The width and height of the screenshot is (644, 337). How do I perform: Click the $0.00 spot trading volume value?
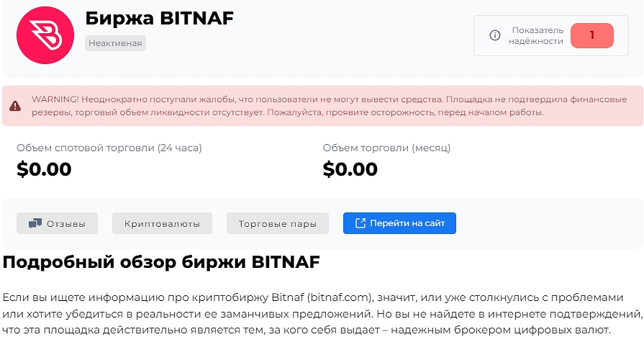pyautogui.click(x=44, y=169)
